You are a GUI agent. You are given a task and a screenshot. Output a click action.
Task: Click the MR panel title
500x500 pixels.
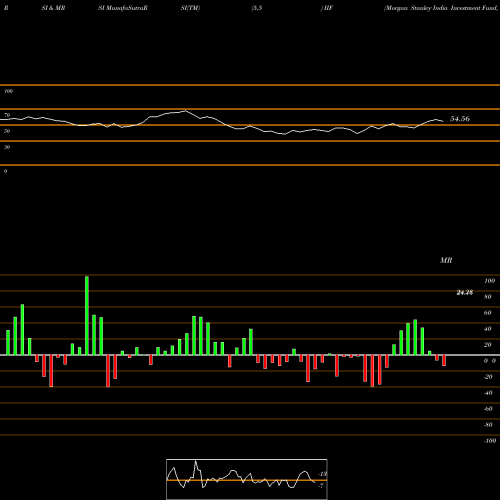click(446, 260)
